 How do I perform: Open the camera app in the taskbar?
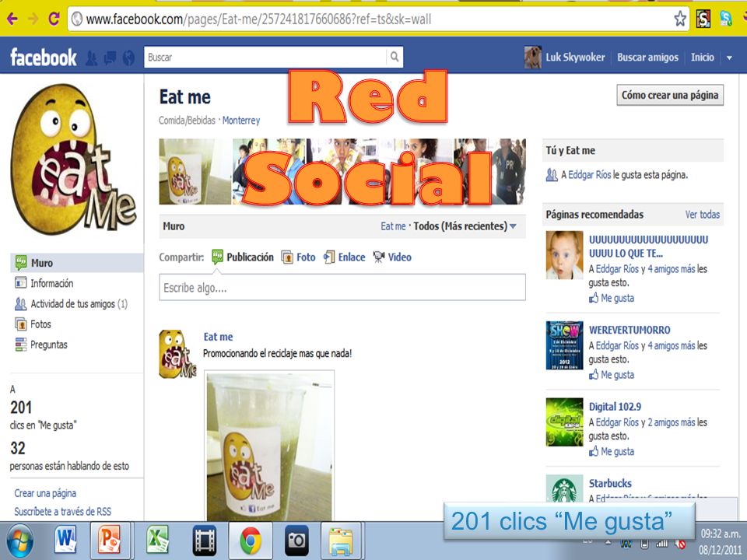(x=296, y=540)
